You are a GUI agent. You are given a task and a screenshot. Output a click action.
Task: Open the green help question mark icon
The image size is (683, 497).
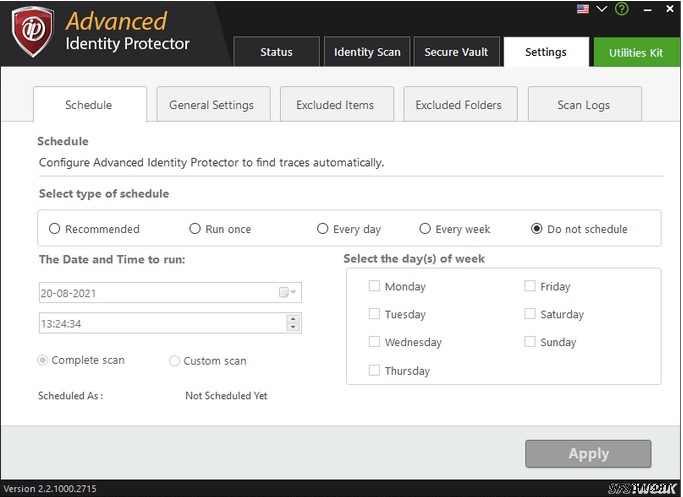point(622,9)
